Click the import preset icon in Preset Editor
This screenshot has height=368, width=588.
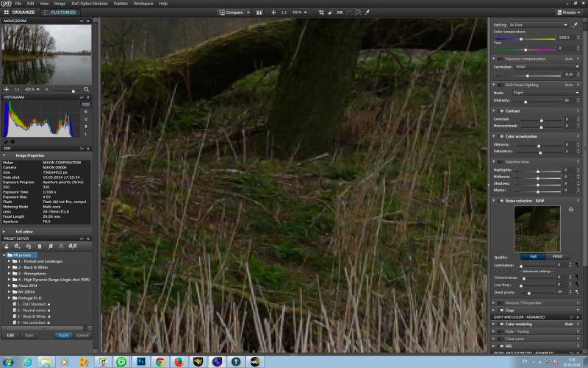pos(51,246)
